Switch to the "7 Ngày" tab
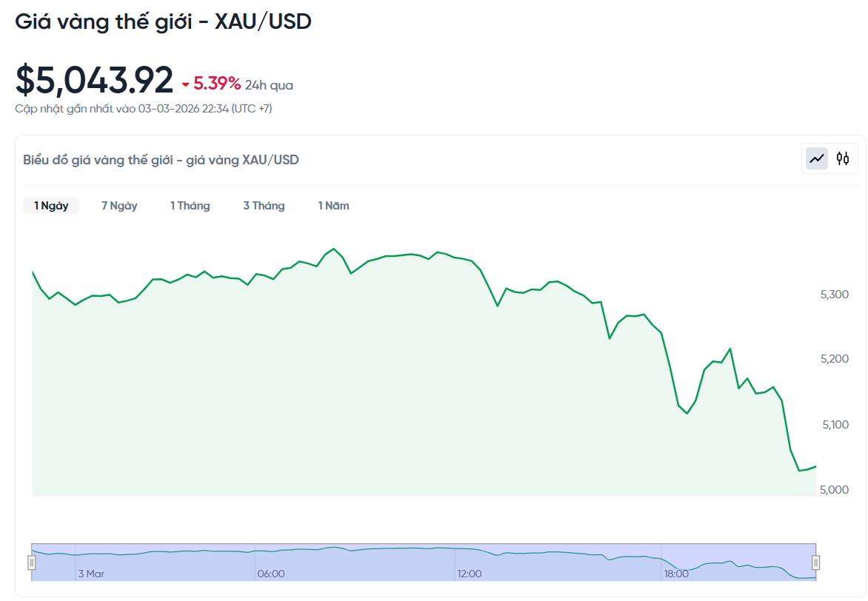Image resolution: width=868 pixels, height=601 pixels. click(x=119, y=205)
